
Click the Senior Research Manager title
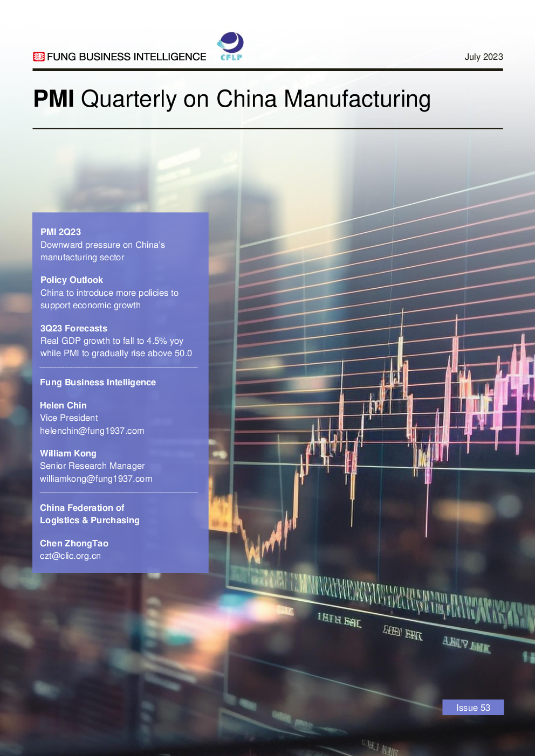(92, 466)
